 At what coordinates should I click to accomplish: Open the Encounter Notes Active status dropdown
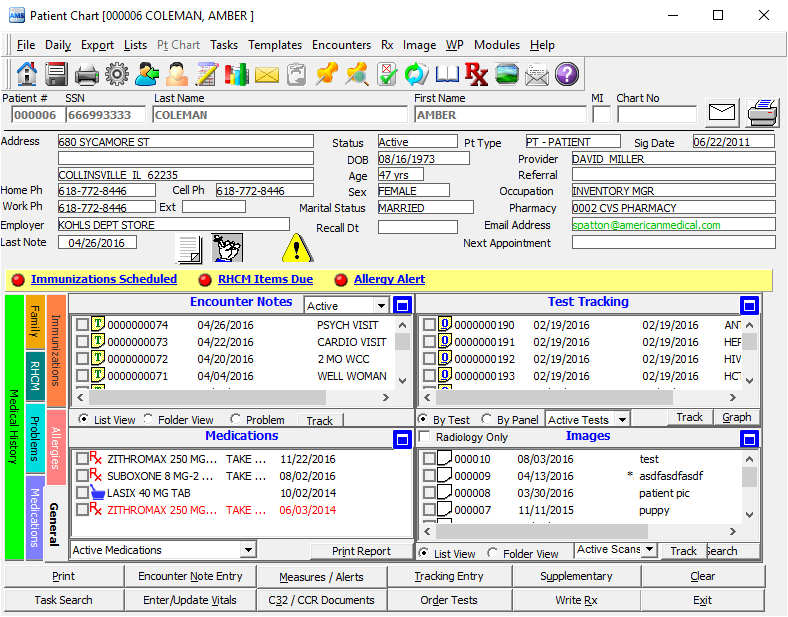click(x=380, y=306)
